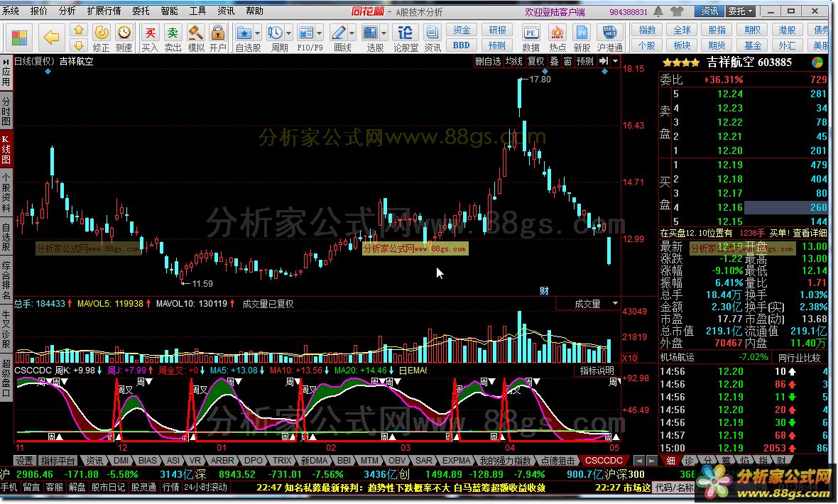The image size is (838, 504).
Task: Click the 选股 radar icon
Action: point(371,33)
